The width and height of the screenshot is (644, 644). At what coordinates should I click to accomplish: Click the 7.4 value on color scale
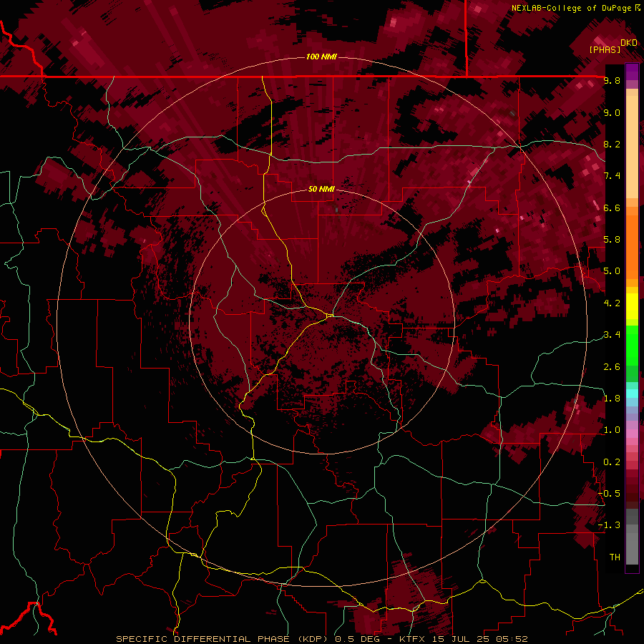pos(612,176)
